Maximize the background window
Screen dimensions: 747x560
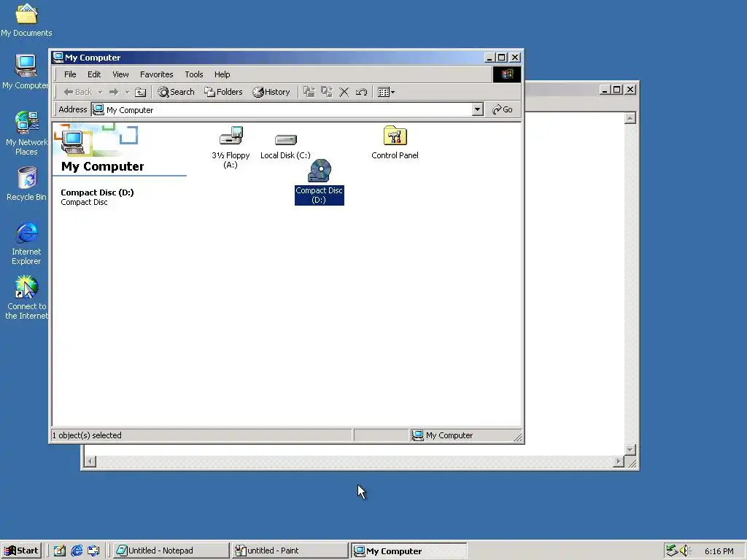[x=617, y=90]
